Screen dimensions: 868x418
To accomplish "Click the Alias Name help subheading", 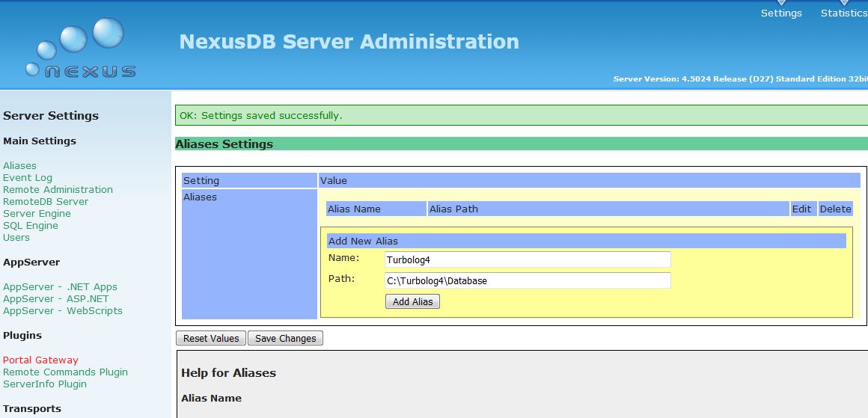I will pyautogui.click(x=212, y=398).
